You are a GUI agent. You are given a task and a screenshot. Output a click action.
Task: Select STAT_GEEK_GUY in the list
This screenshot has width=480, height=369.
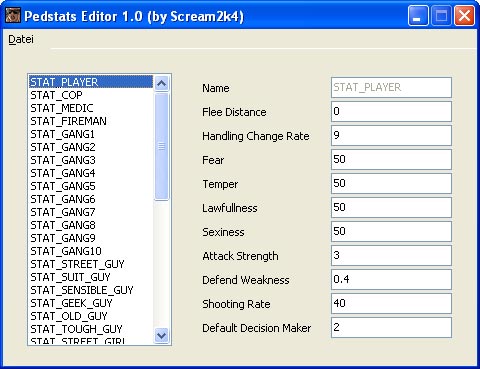91,303
